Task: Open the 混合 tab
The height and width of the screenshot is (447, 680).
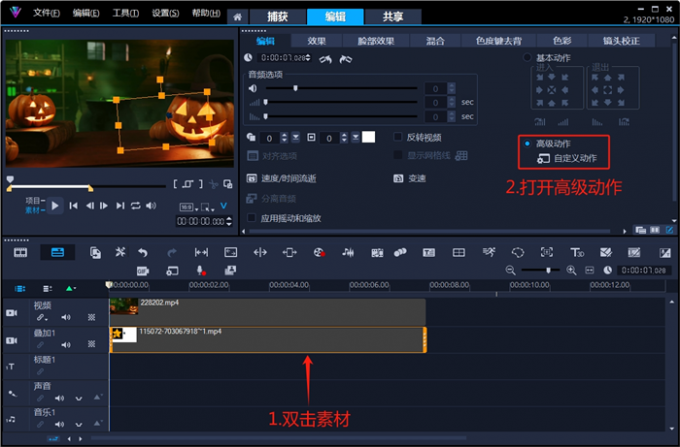Action: tap(435, 41)
